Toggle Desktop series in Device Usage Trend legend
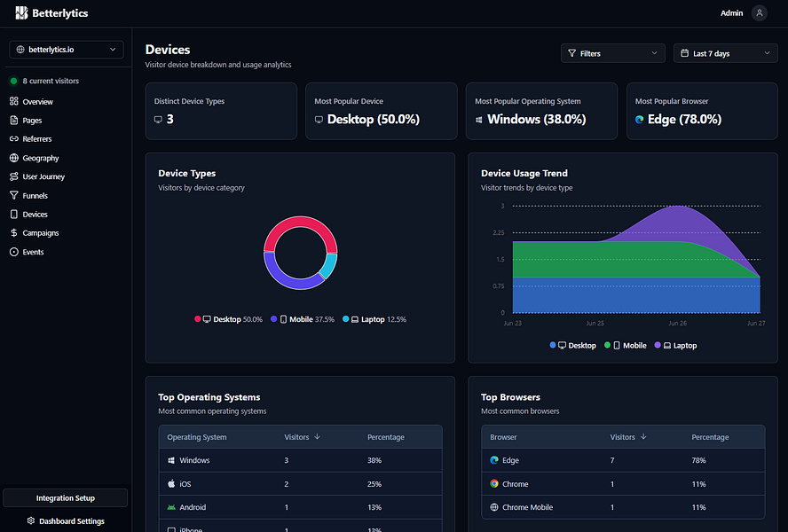This screenshot has height=532, width=788. pos(573,345)
